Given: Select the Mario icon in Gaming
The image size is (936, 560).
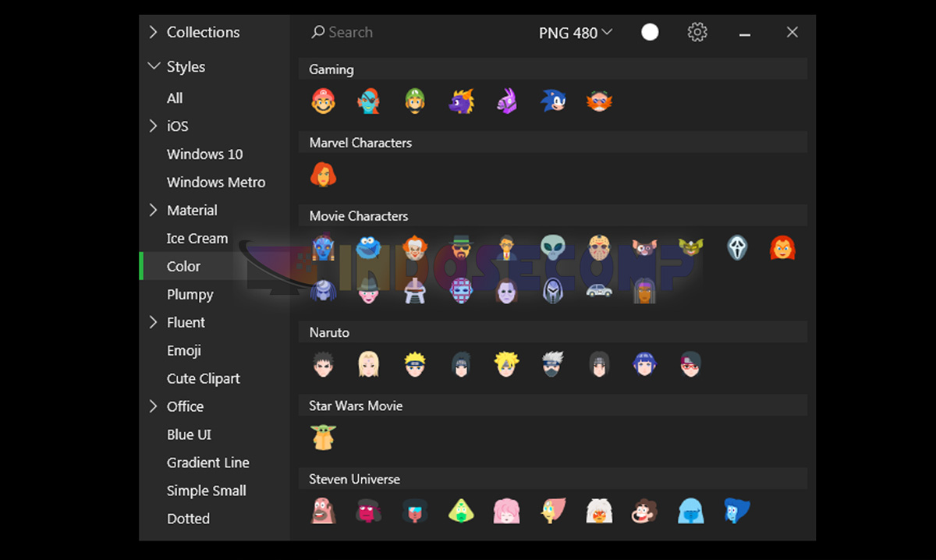Looking at the screenshot, I should (x=324, y=101).
